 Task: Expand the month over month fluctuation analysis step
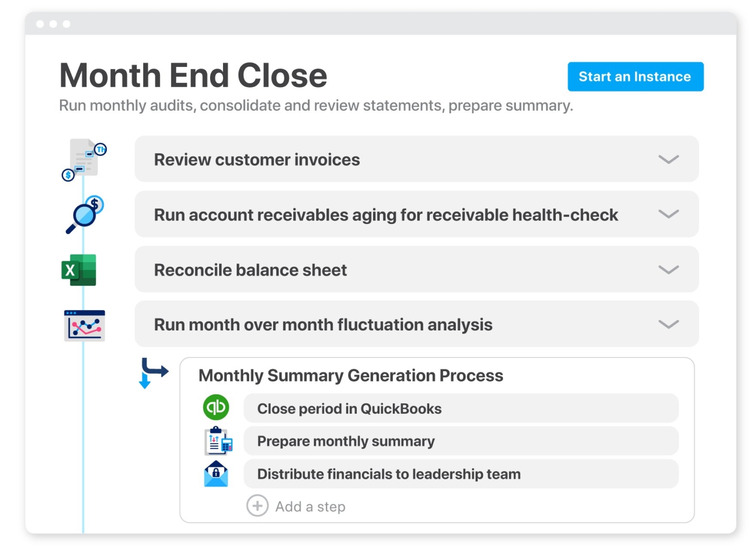pyautogui.click(x=668, y=324)
